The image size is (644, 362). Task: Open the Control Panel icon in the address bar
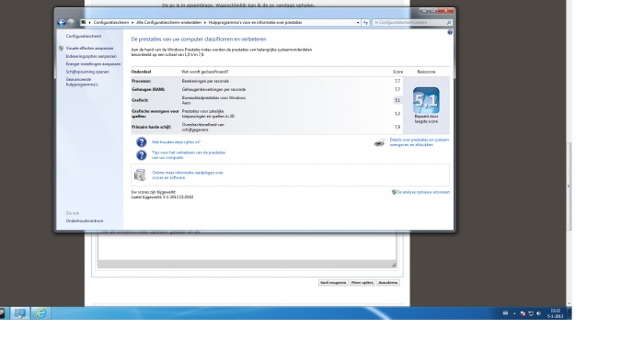pos(84,23)
